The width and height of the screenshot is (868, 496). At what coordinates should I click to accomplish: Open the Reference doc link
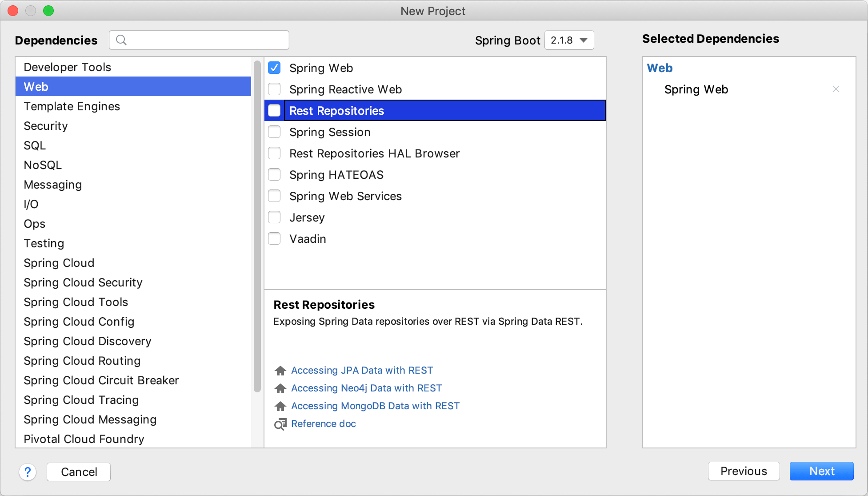pyautogui.click(x=323, y=424)
